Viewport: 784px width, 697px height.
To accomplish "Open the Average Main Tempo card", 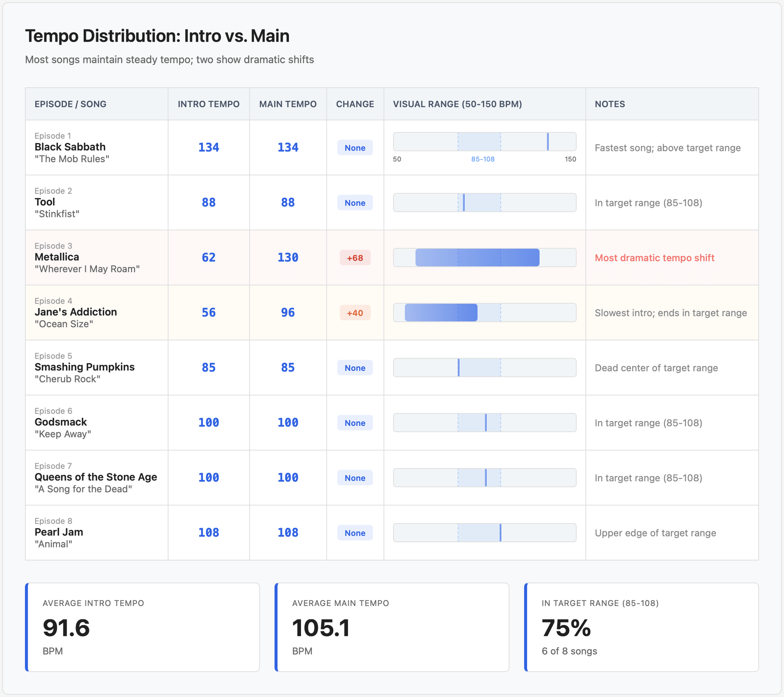I will 392,627.
